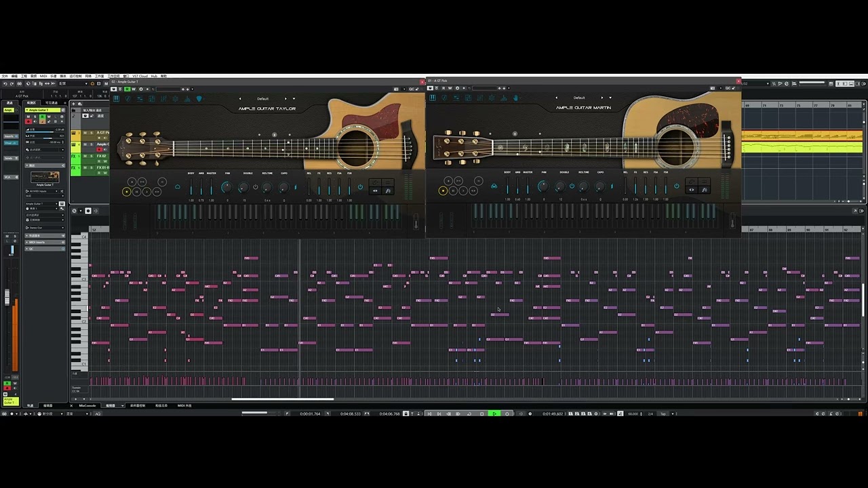Solo the A GT Pick track
868x488 pixels.
(x=92, y=133)
